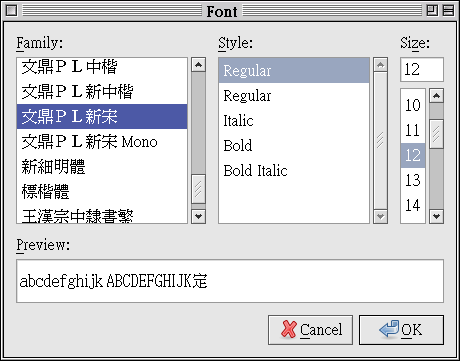Click the shade window icon in title bar
Viewport: 460px width, 361px height.
448,11
